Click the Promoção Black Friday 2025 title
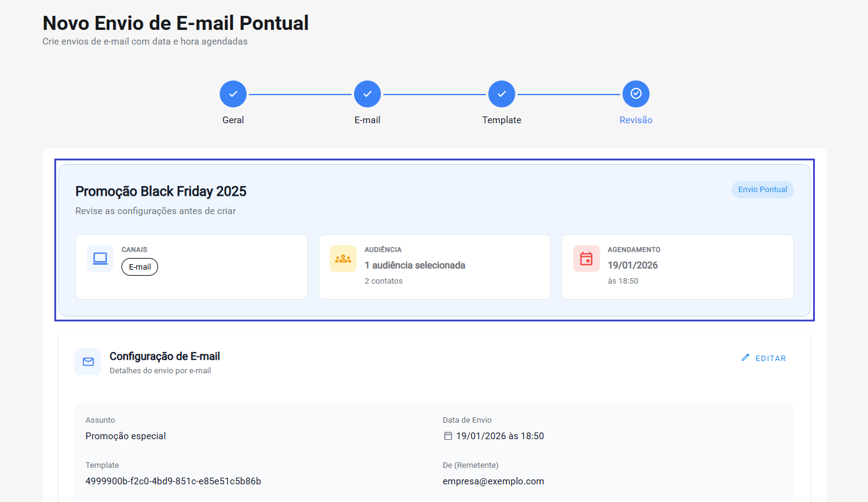 tap(161, 192)
